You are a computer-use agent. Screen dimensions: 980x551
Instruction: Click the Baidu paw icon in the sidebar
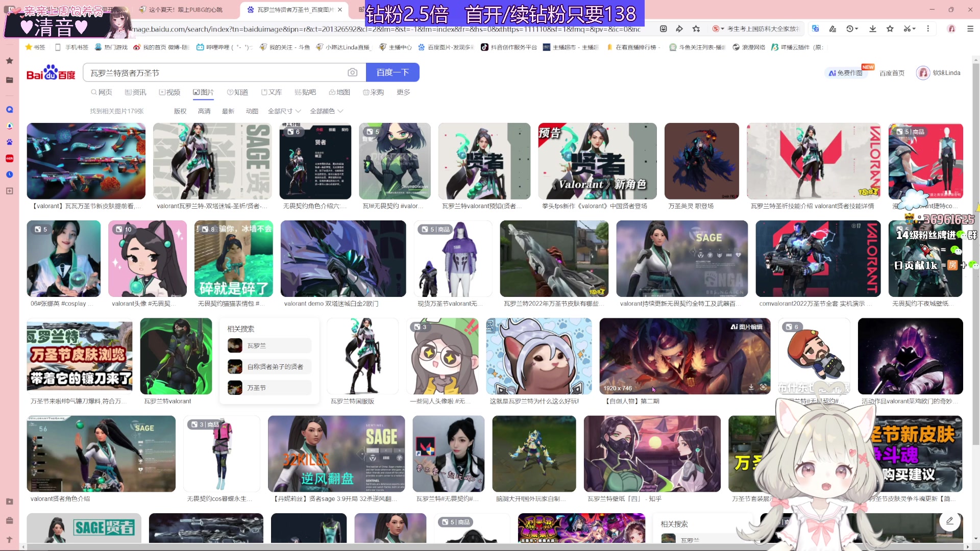(x=9, y=142)
